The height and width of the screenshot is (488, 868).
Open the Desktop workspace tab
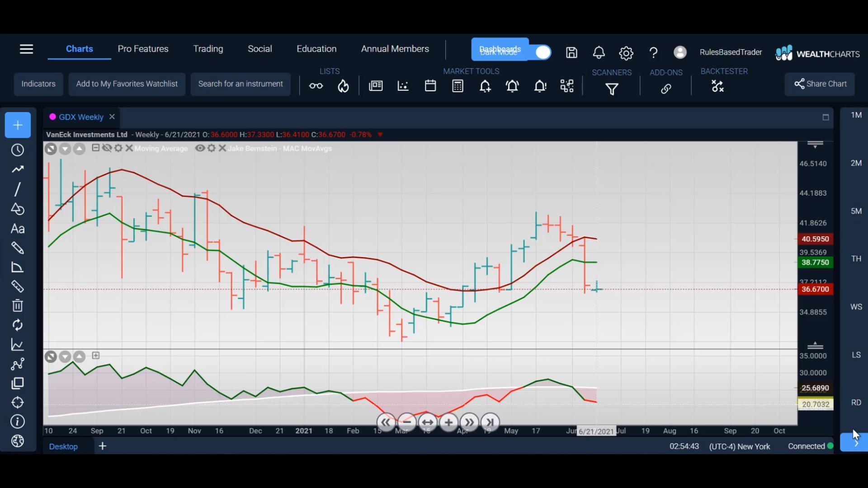tap(63, 446)
